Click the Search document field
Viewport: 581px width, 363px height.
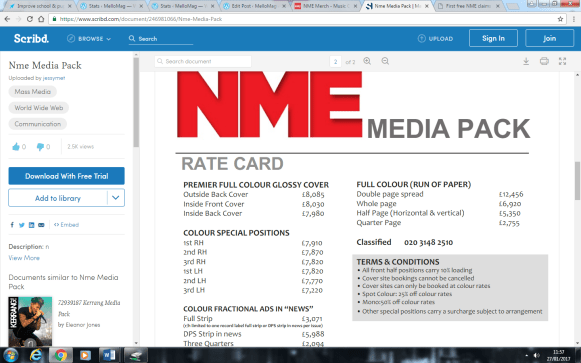point(203,61)
